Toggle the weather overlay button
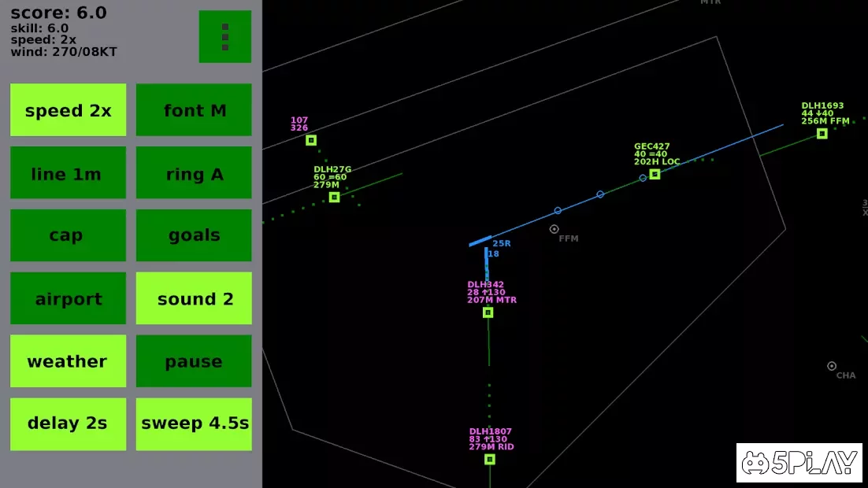This screenshot has width=868, height=488. click(x=68, y=361)
